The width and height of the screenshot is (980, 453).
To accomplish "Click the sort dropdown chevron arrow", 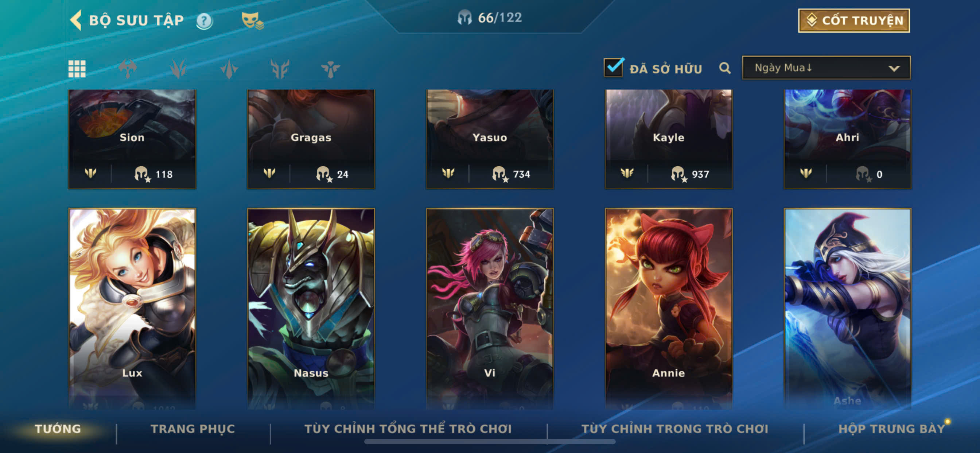I will point(894,69).
